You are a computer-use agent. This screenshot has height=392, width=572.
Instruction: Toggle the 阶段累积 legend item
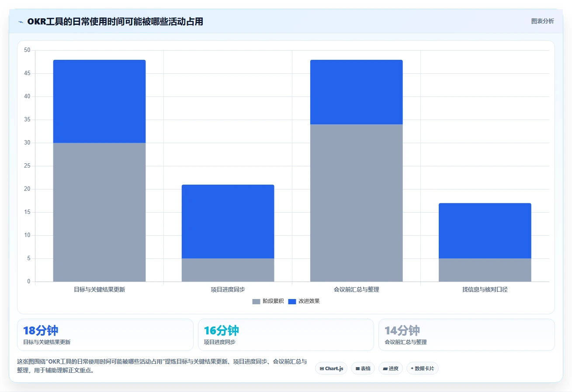click(x=268, y=301)
